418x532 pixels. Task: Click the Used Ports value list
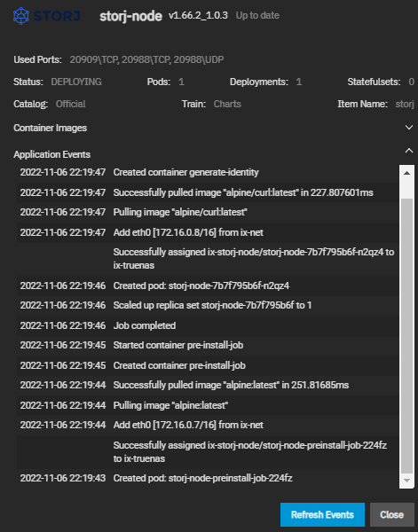[146, 59]
